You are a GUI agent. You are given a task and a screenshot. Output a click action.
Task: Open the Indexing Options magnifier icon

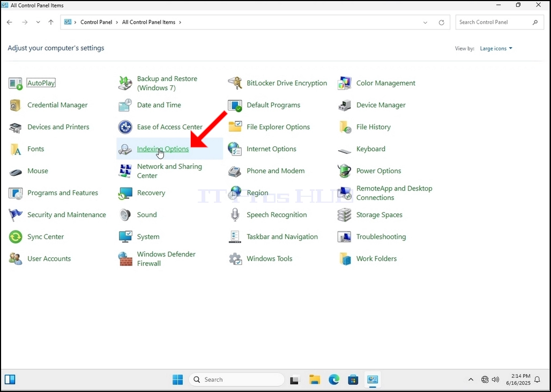pos(125,150)
